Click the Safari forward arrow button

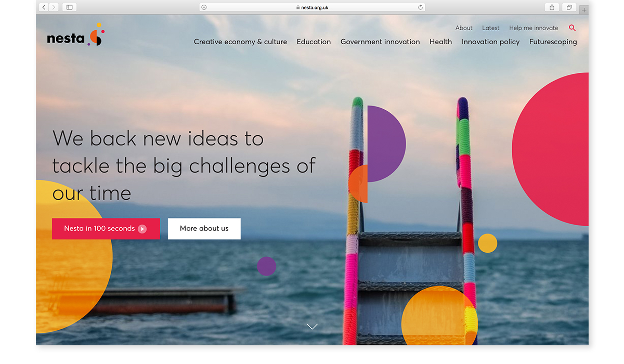[x=54, y=7]
